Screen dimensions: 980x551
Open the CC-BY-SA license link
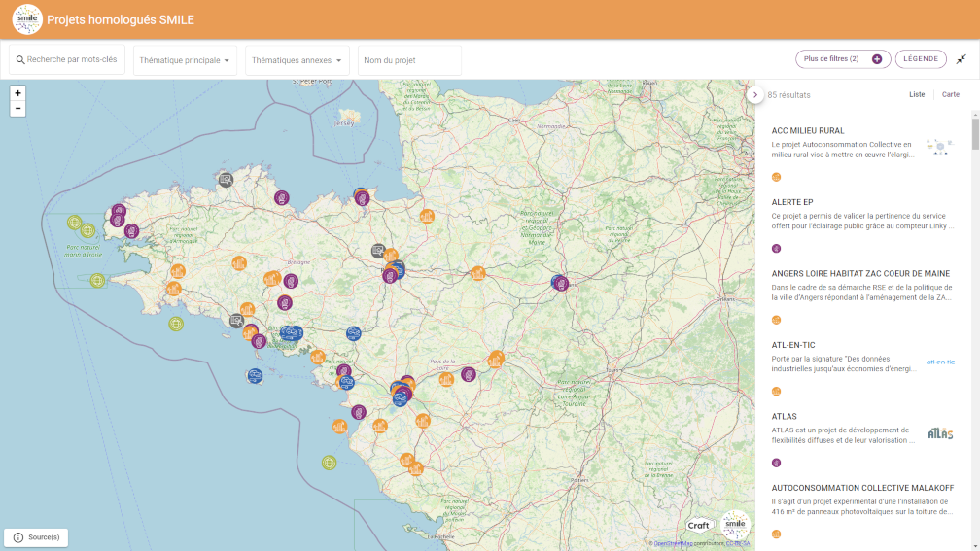(x=738, y=543)
